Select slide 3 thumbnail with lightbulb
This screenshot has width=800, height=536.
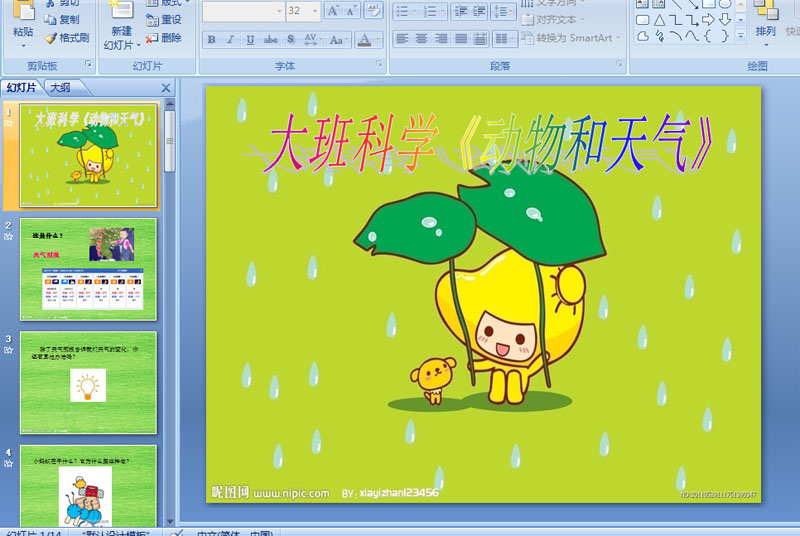pyautogui.click(x=88, y=382)
